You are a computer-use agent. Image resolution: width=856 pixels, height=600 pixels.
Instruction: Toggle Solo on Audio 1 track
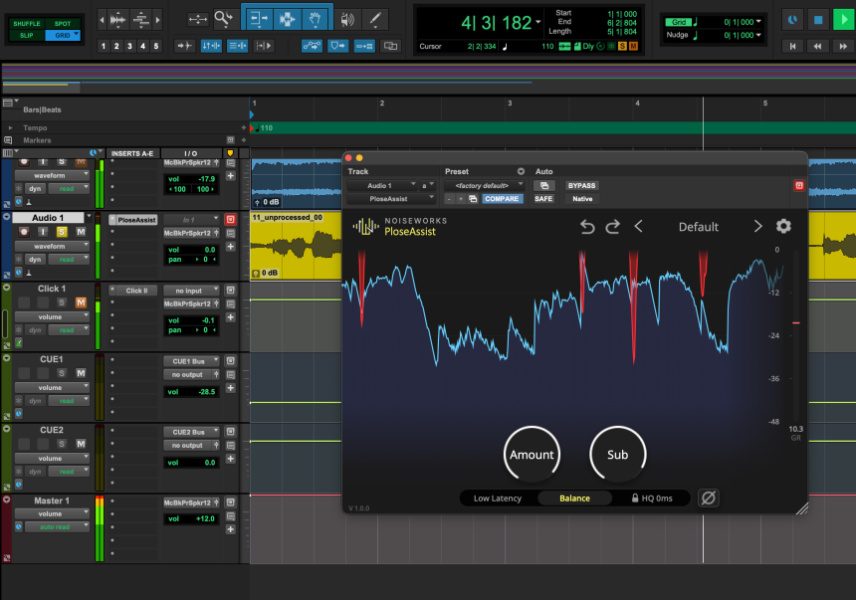click(62, 231)
